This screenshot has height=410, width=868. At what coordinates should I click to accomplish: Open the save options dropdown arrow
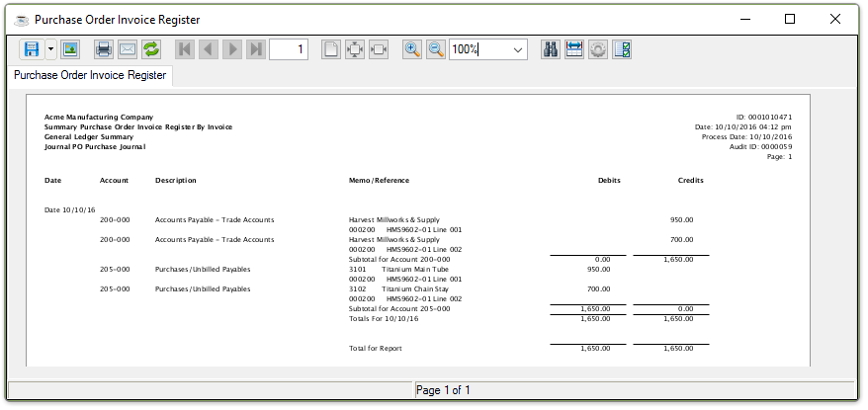point(50,49)
